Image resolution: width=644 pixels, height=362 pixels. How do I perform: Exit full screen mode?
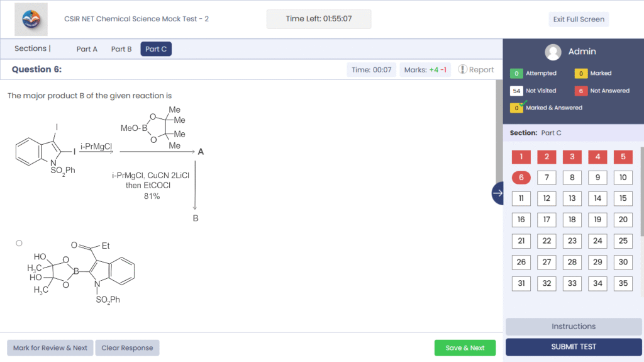click(x=579, y=19)
